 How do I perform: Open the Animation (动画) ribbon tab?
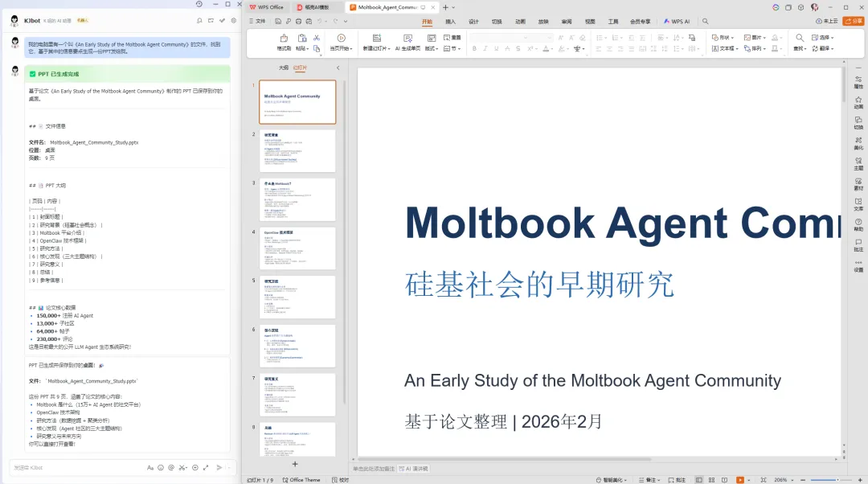520,22
